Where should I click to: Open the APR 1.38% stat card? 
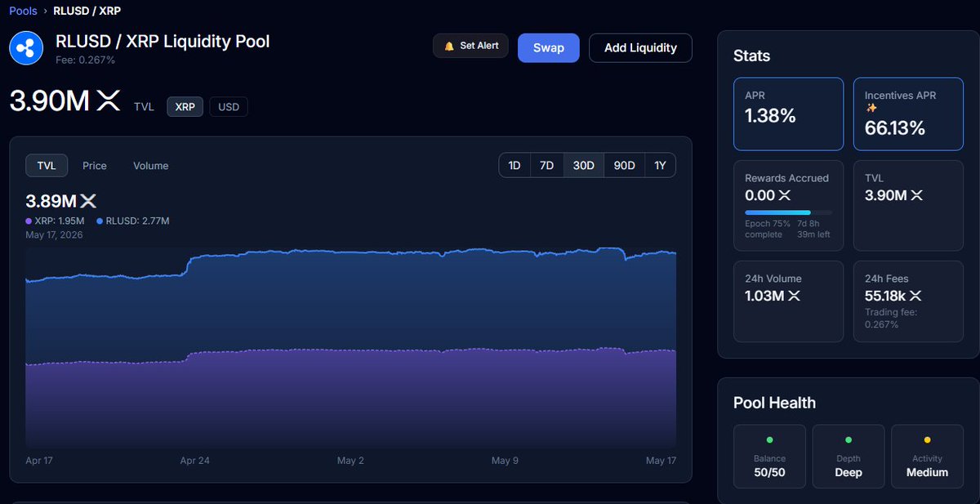point(788,114)
